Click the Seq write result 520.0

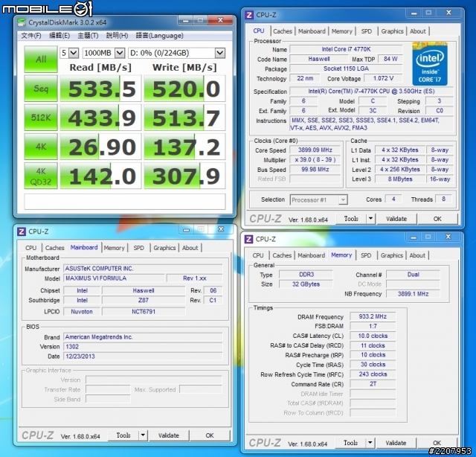coord(184,89)
